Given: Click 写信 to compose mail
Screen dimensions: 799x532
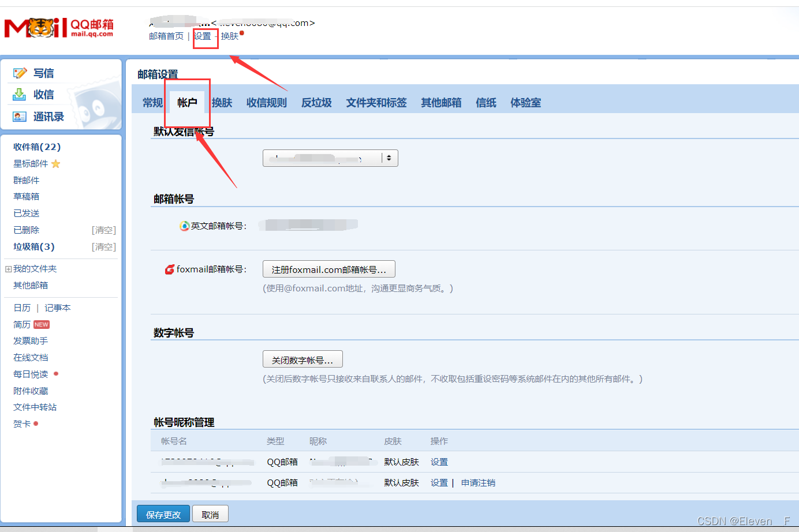Looking at the screenshot, I should [x=43, y=73].
